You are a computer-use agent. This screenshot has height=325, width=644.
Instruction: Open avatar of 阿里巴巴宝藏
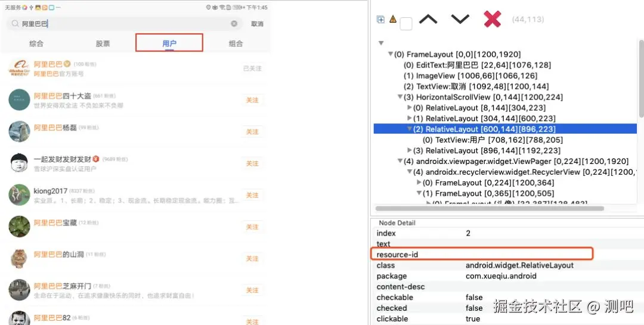(19, 227)
